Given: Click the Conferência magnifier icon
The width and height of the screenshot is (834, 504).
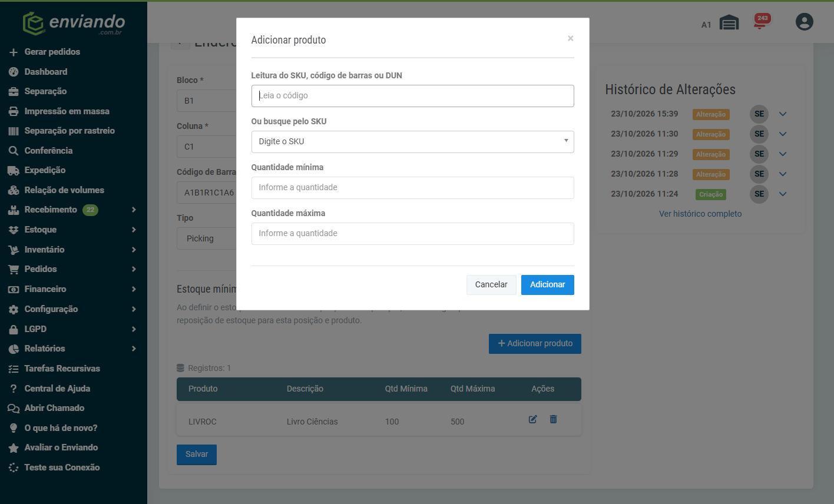Looking at the screenshot, I should point(14,151).
